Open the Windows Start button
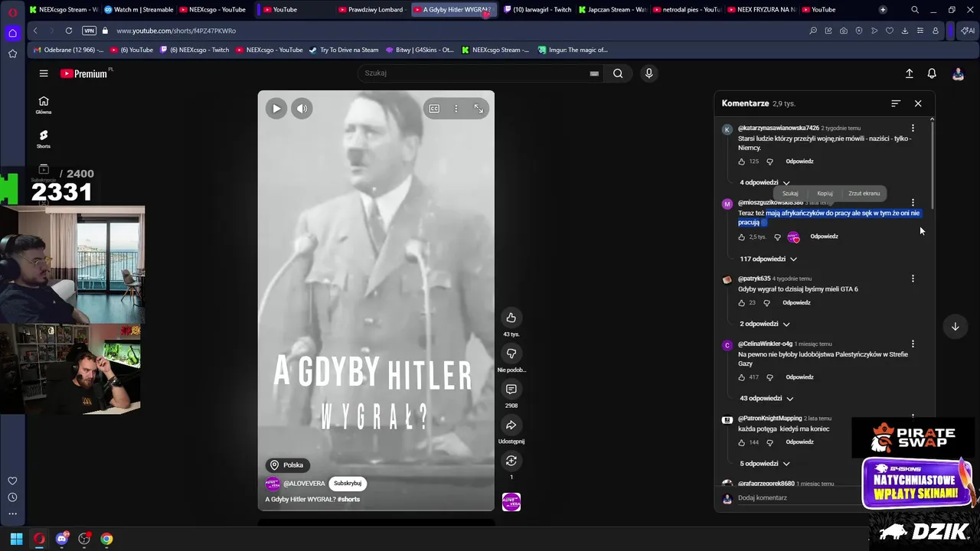980x551 pixels. pos(16,539)
